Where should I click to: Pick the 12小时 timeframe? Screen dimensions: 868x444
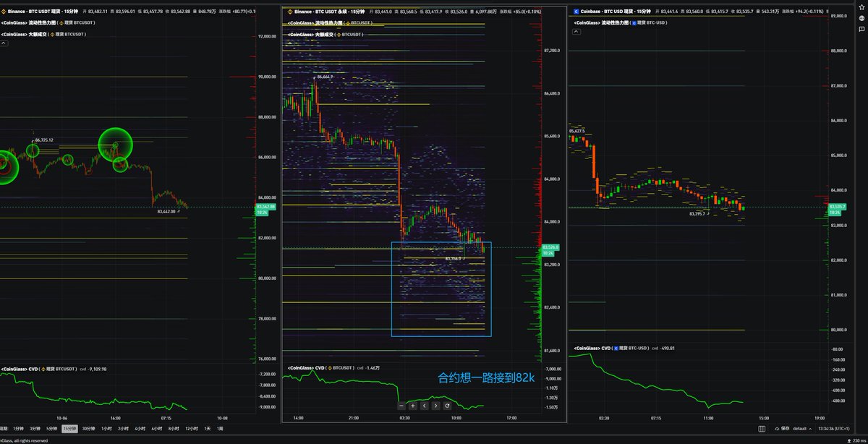[192, 428]
